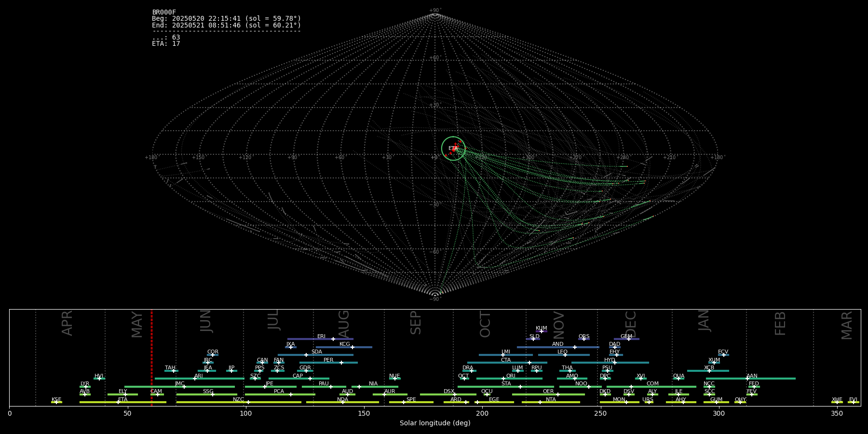
Task: Click the EVI shower label
Action: tap(853, 399)
